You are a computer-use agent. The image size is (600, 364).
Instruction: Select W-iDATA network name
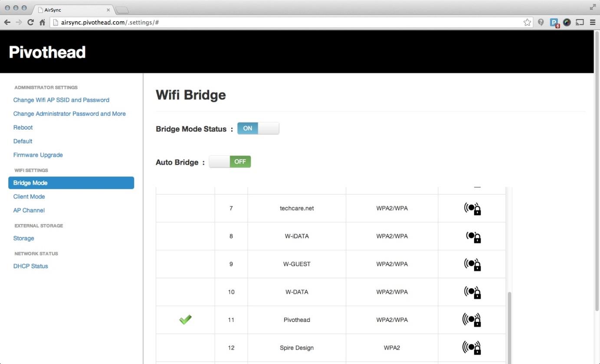pos(297,236)
